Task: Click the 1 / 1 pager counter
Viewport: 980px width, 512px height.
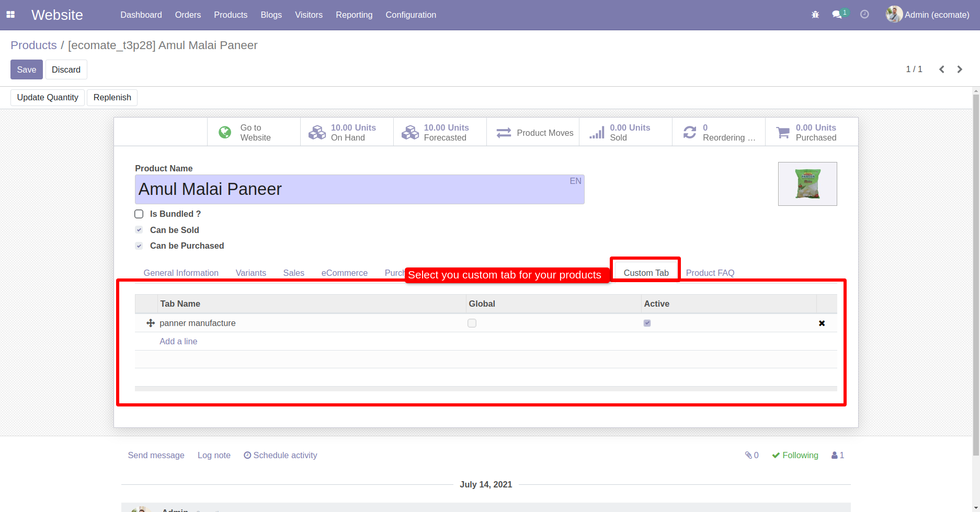Action: click(x=914, y=69)
